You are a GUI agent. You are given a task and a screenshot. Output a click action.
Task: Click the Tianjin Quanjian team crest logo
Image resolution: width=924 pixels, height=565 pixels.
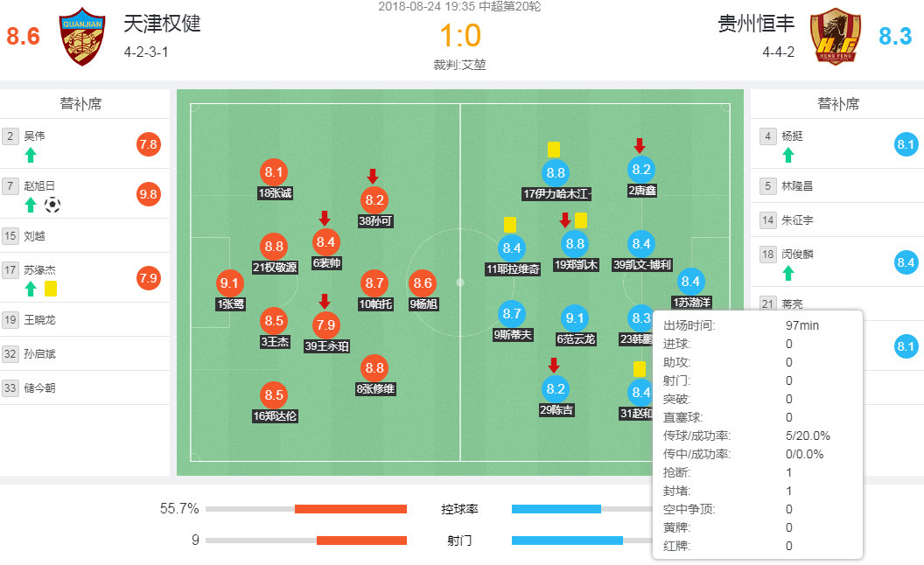pyautogui.click(x=83, y=37)
